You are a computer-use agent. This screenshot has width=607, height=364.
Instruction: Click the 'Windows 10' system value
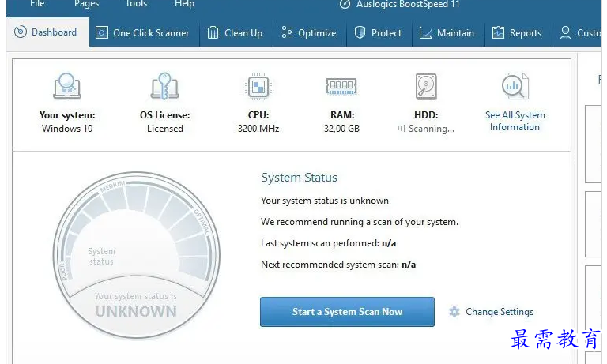(x=67, y=129)
